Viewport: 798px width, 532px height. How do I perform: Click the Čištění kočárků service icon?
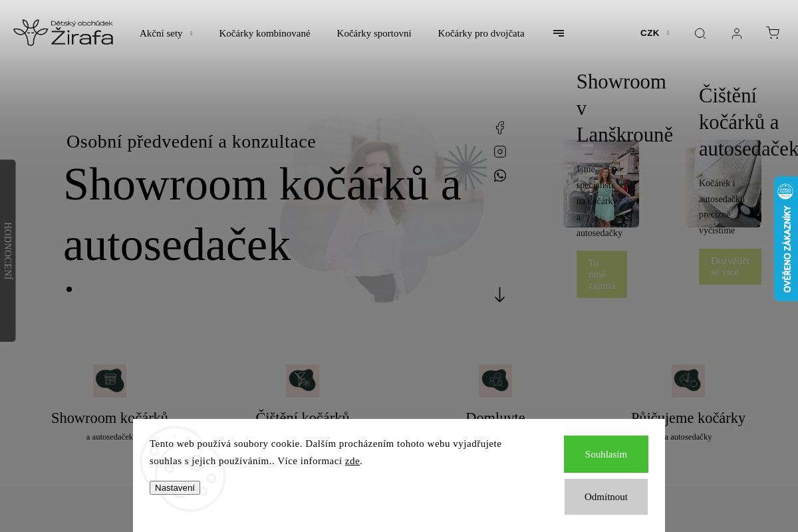click(x=303, y=381)
